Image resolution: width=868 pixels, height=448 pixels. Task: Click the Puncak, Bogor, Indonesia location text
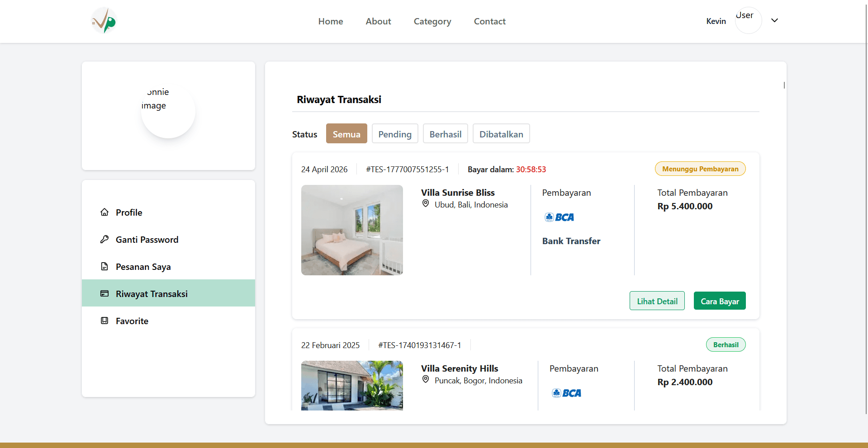[x=479, y=381]
